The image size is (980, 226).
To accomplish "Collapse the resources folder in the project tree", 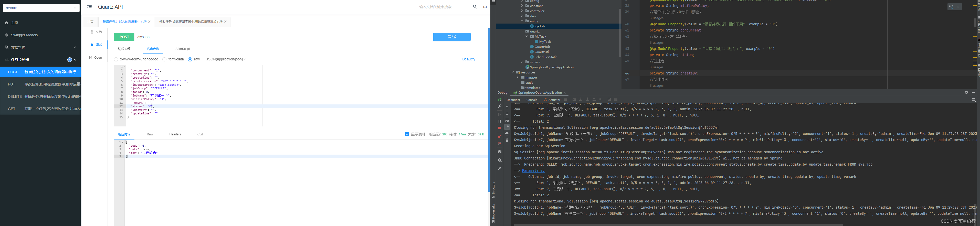I will (513, 72).
